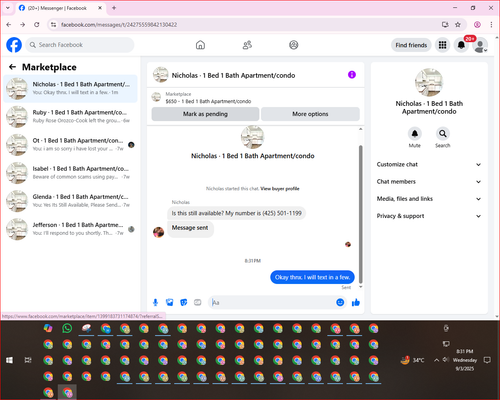
Task: Open the Facebook home icon
Action: tap(200, 45)
